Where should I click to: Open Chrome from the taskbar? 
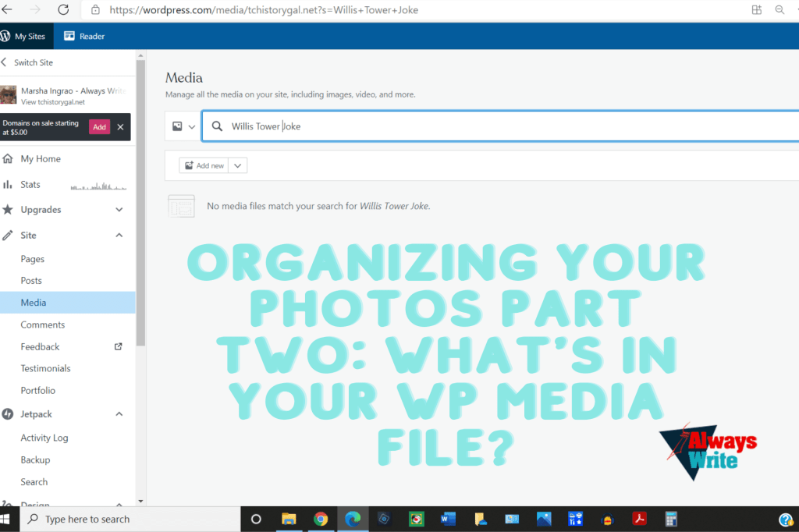(x=321, y=519)
